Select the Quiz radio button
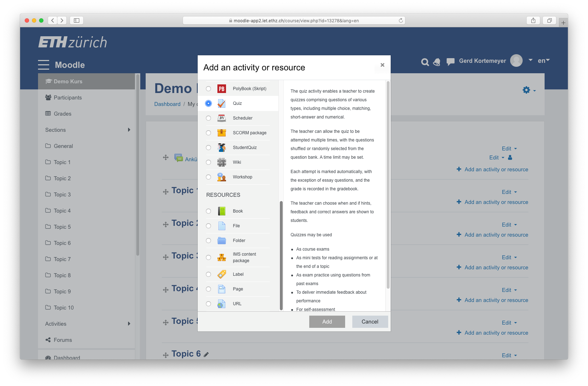The height and width of the screenshot is (386, 588). point(208,103)
